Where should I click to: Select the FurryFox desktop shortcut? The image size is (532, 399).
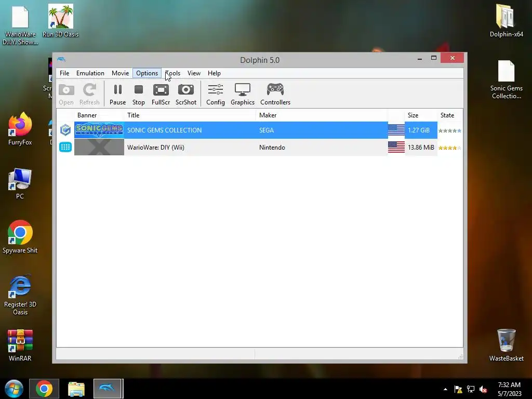click(20, 129)
